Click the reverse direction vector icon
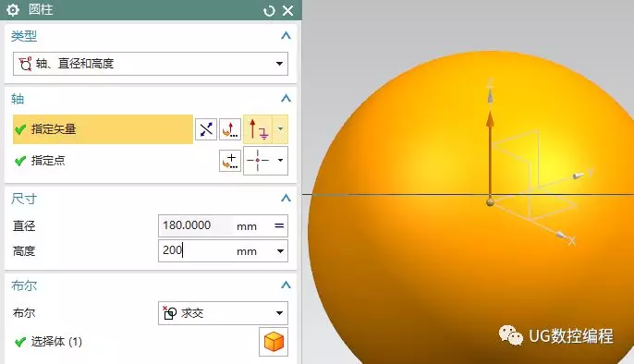 [x=206, y=129]
